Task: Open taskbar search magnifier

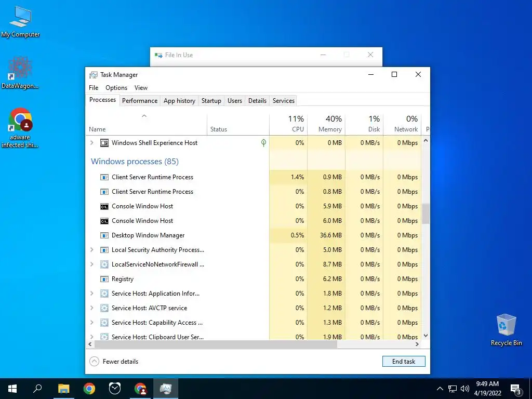Action: click(37, 389)
